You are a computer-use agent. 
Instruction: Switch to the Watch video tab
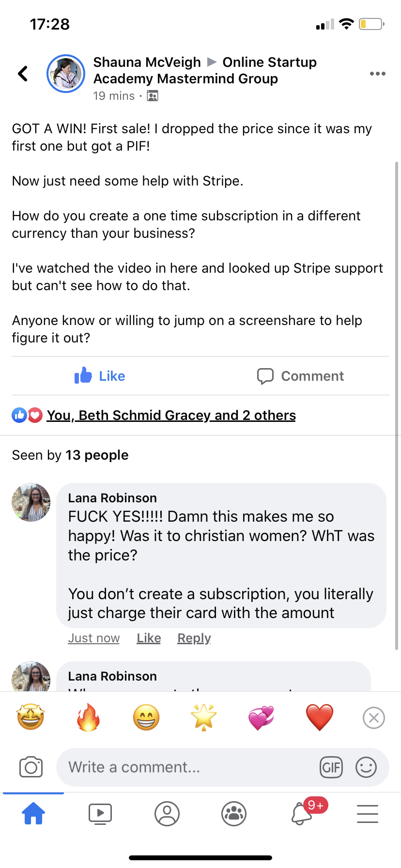[x=100, y=814]
